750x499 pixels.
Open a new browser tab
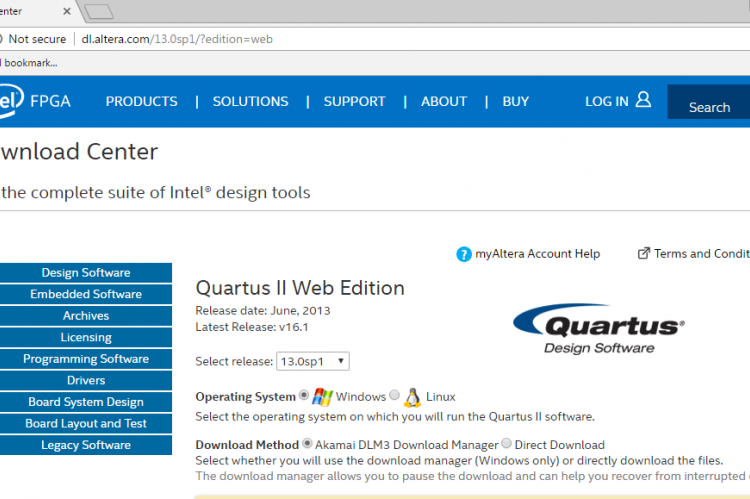pyautogui.click(x=99, y=11)
